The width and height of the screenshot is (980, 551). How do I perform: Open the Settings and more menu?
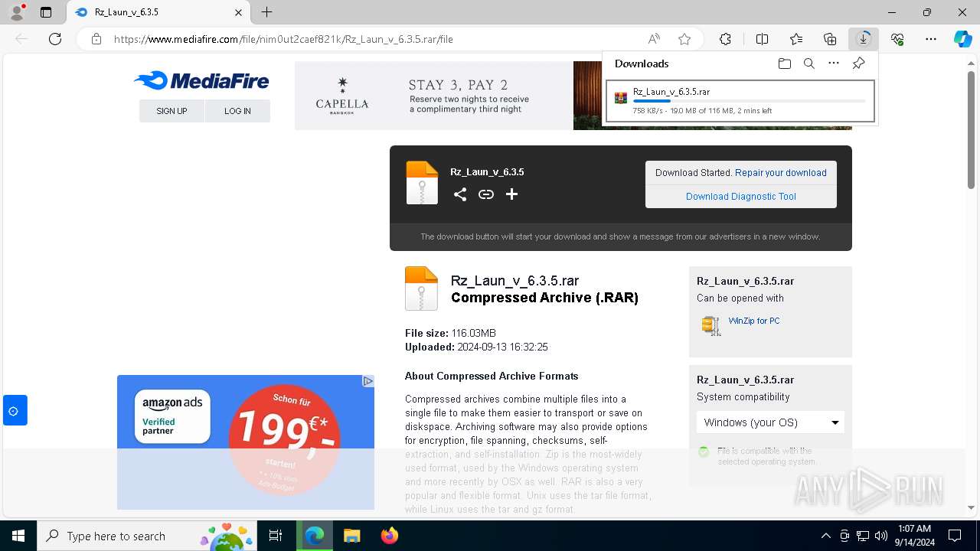coord(931,39)
